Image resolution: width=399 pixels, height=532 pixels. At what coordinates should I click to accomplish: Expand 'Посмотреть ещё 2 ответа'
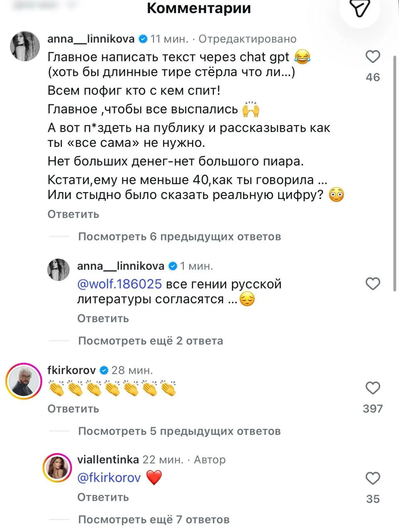click(x=150, y=341)
